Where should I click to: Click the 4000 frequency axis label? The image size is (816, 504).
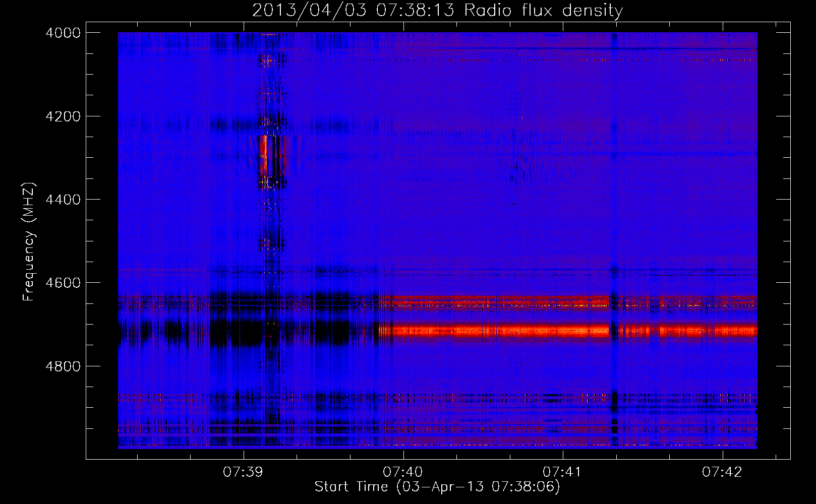tap(63, 33)
